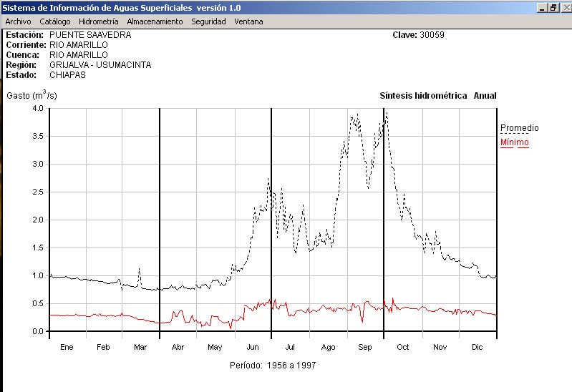572x392 pixels.
Task: Minimize the application window
Action: coord(542,7)
